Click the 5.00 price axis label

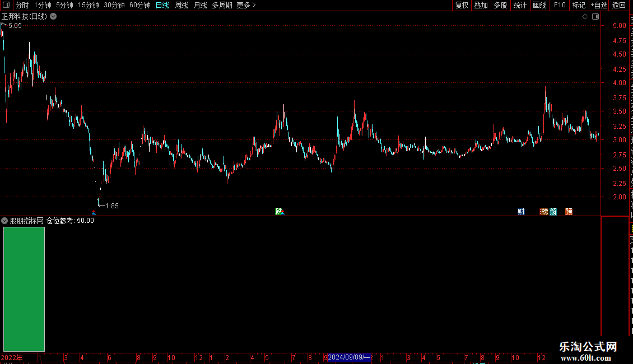pos(619,25)
